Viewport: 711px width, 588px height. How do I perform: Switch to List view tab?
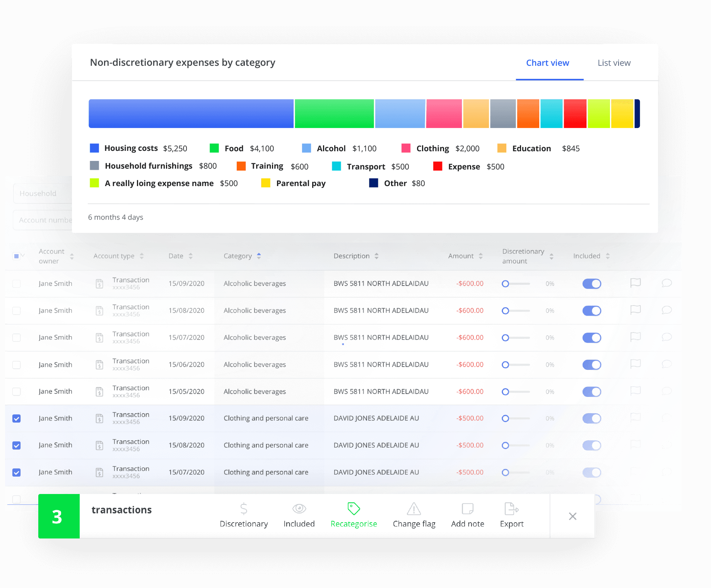click(x=614, y=63)
